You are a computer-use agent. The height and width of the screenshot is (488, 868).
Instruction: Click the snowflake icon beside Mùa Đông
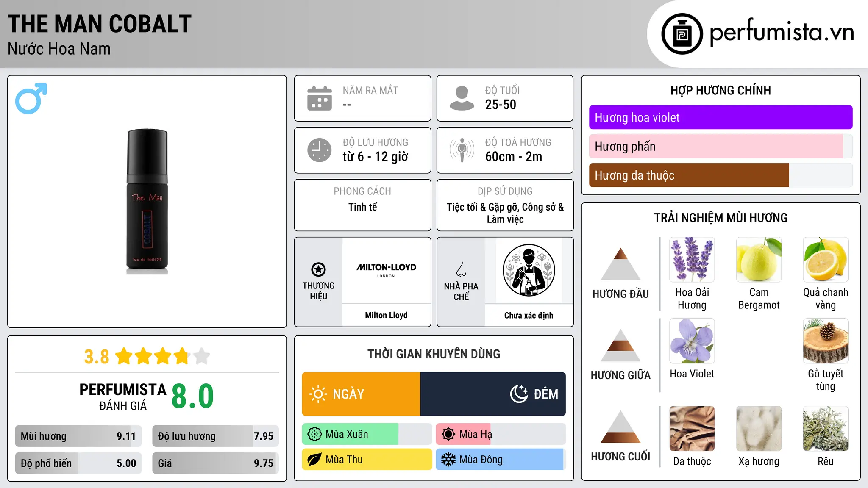point(448,460)
